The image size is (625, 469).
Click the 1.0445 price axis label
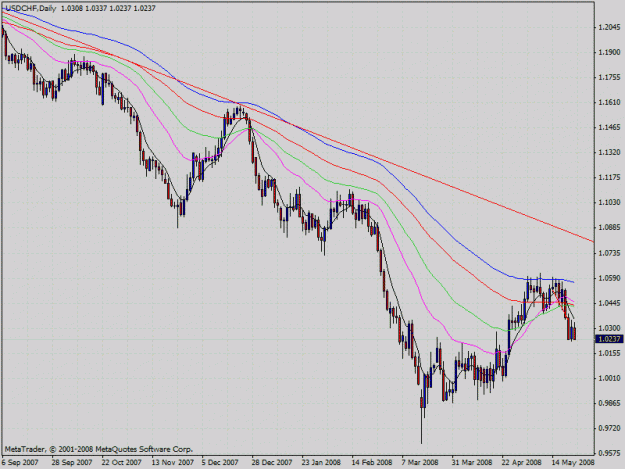pos(609,303)
